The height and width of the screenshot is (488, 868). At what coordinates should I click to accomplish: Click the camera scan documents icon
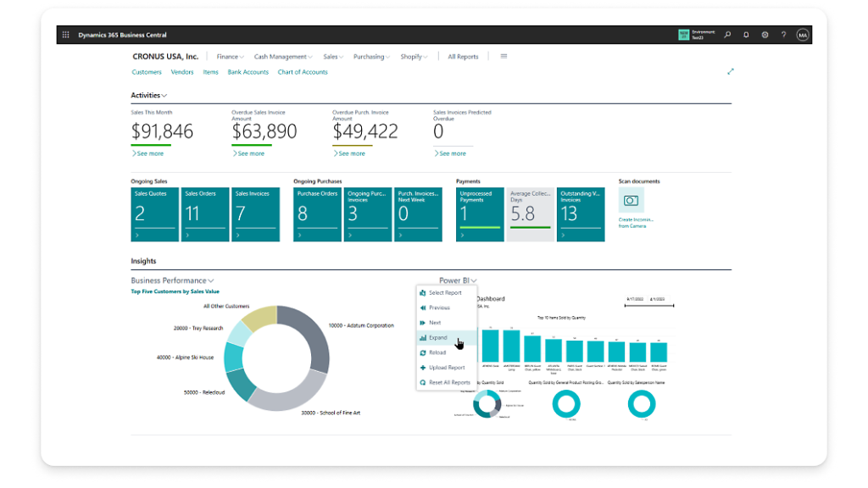tap(631, 200)
